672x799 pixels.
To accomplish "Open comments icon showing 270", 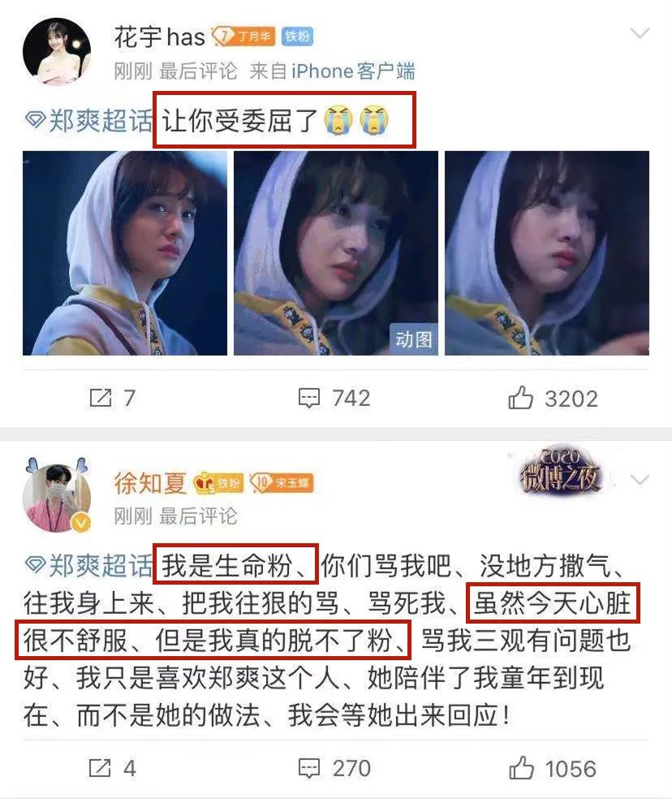I will tap(308, 768).
